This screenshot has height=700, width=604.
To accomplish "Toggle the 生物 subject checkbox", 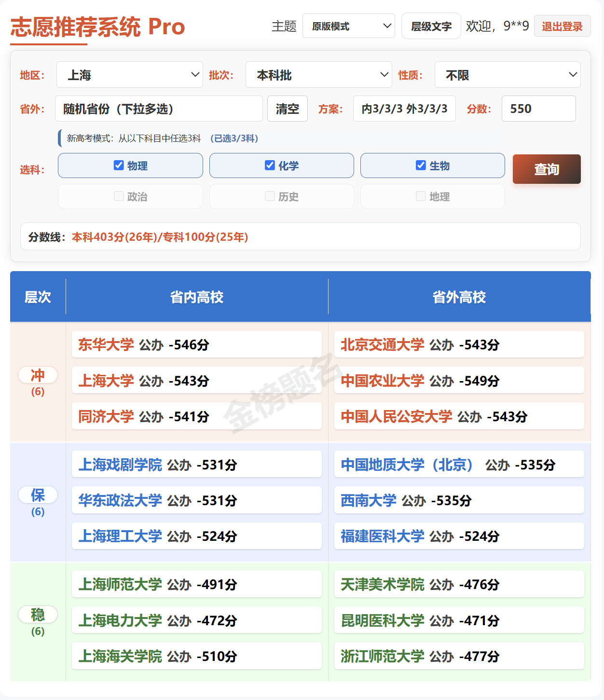I will (x=421, y=165).
